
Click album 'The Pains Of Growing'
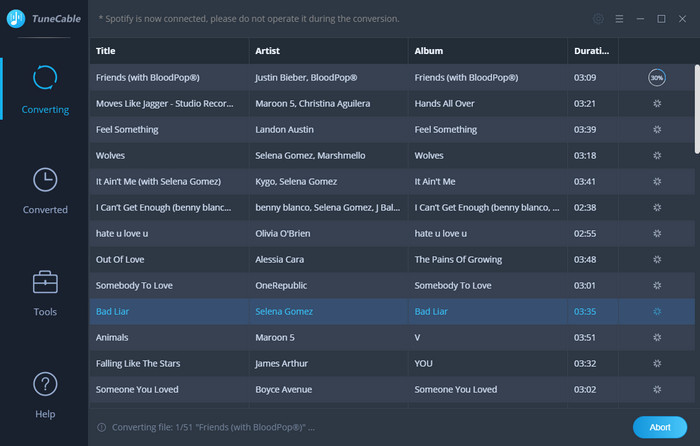coord(458,259)
